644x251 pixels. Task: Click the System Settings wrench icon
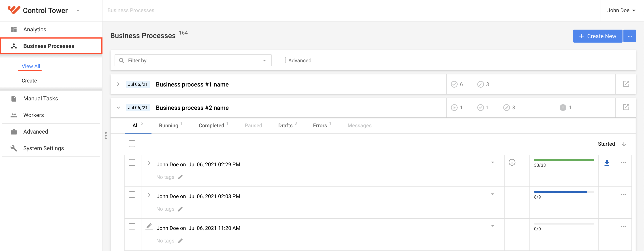tap(14, 148)
